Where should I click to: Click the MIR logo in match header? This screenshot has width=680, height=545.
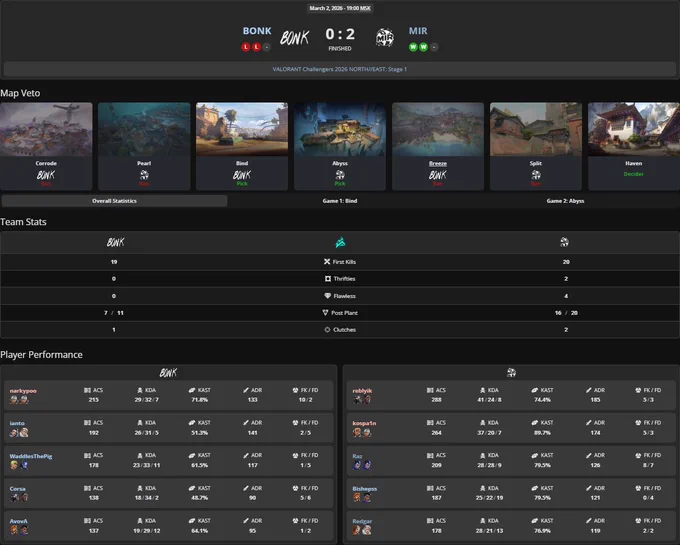click(x=385, y=38)
